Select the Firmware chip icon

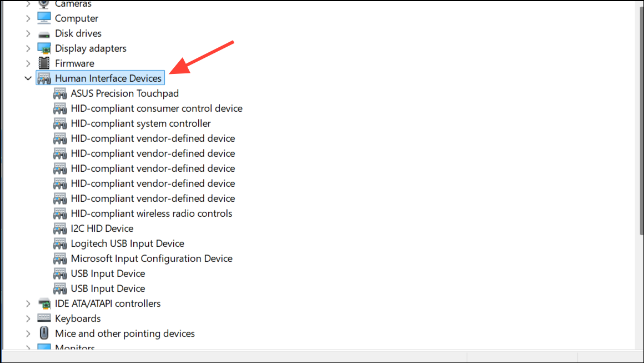[43, 63]
